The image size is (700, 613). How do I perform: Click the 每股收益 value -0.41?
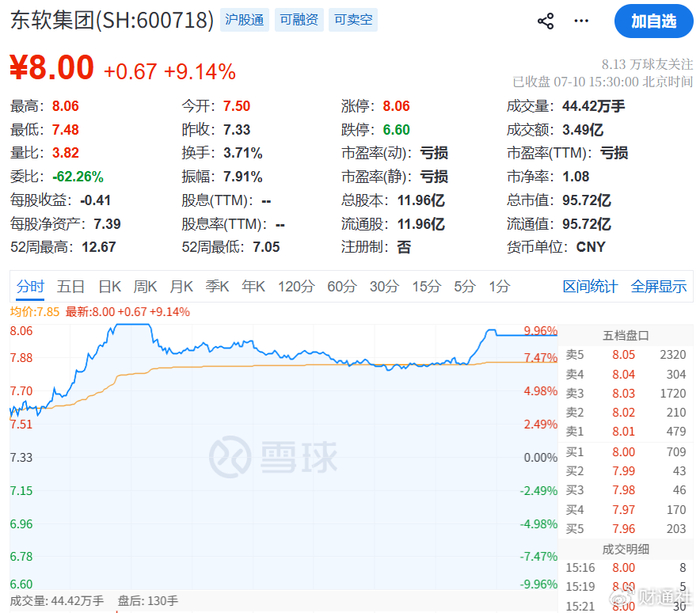point(95,200)
